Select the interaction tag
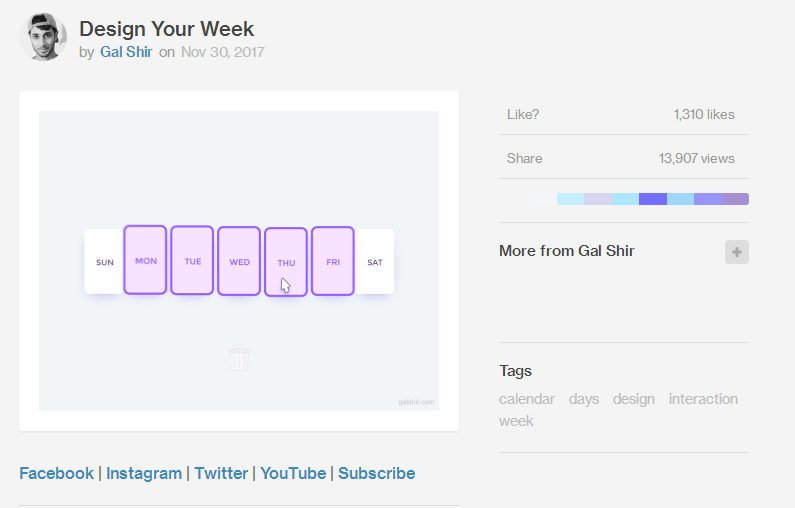The image size is (795, 508). coord(703,399)
